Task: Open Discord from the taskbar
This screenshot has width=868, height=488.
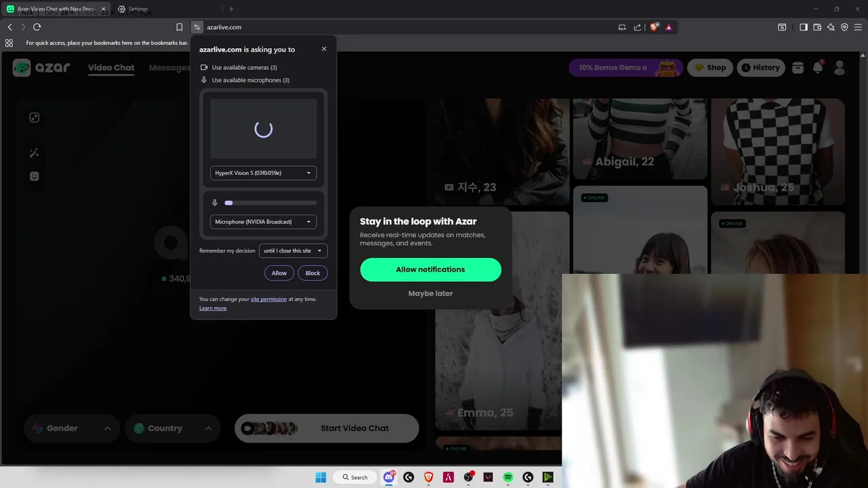Action: [x=389, y=477]
